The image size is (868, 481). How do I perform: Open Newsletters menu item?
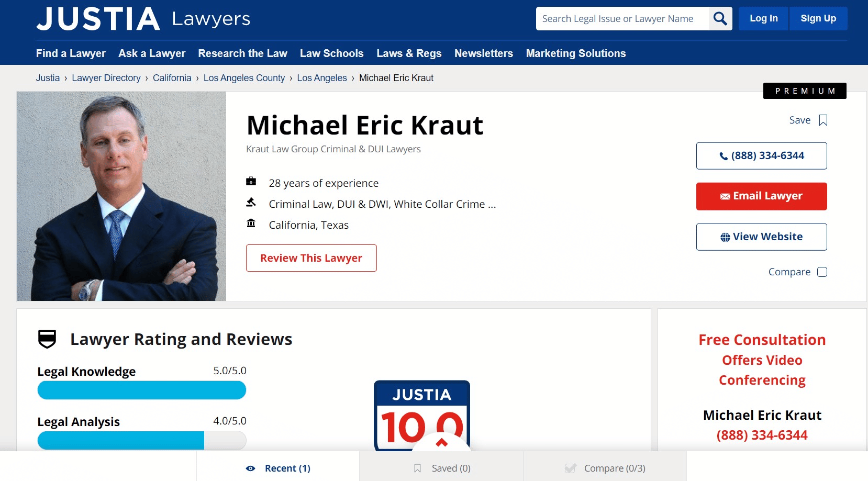click(x=484, y=53)
